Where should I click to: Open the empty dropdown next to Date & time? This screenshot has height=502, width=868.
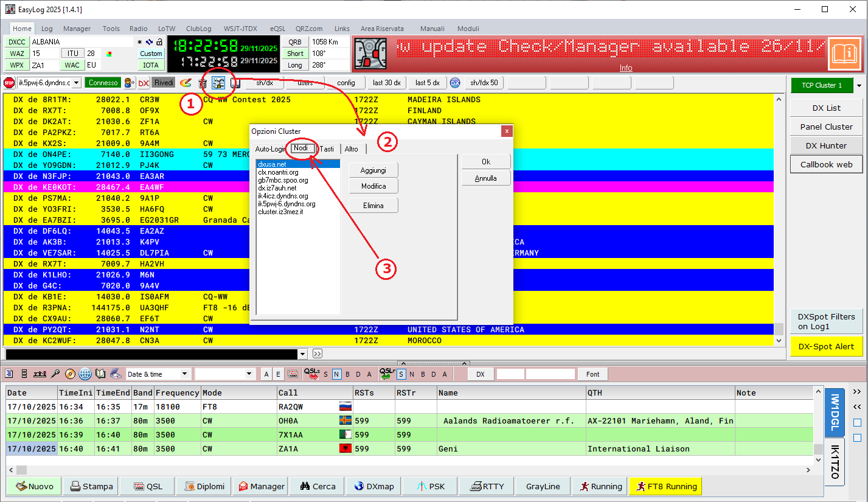point(249,374)
